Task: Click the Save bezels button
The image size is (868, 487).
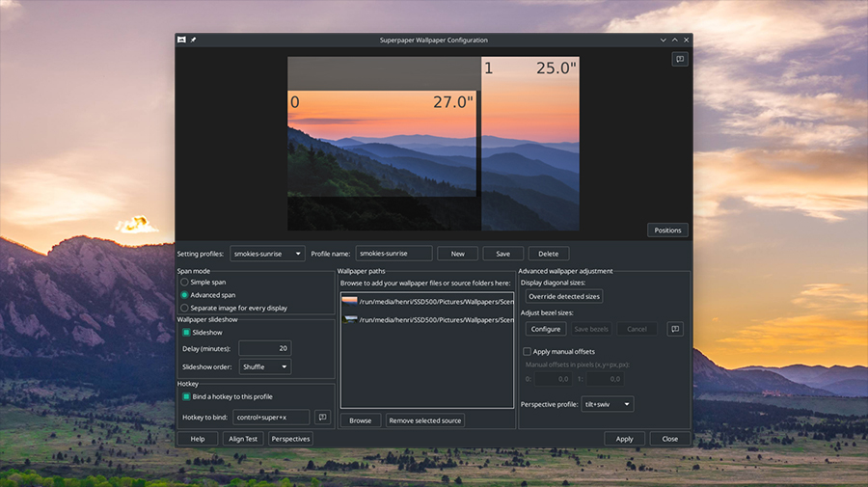Action: (591, 329)
